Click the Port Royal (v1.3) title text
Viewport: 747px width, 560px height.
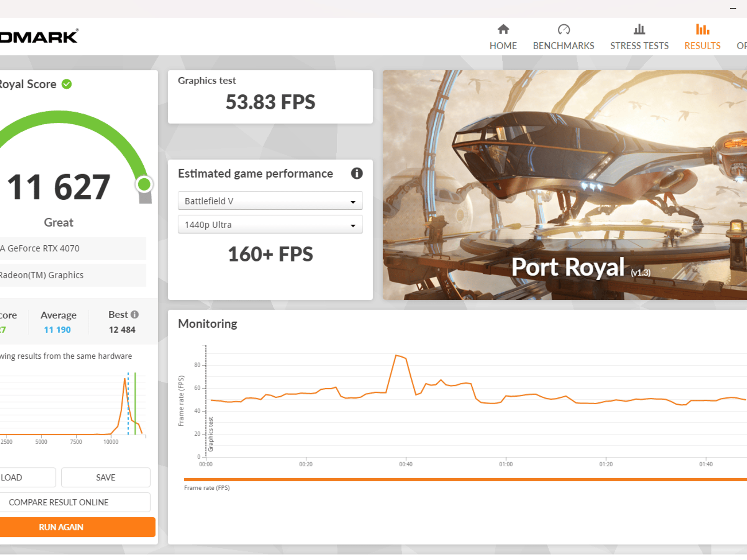[581, 268]
